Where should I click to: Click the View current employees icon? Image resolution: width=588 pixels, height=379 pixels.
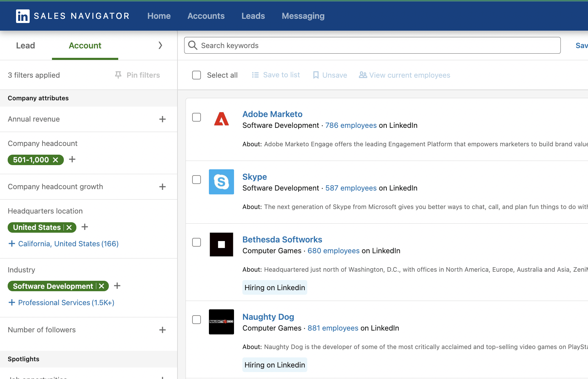coord(363,75)
